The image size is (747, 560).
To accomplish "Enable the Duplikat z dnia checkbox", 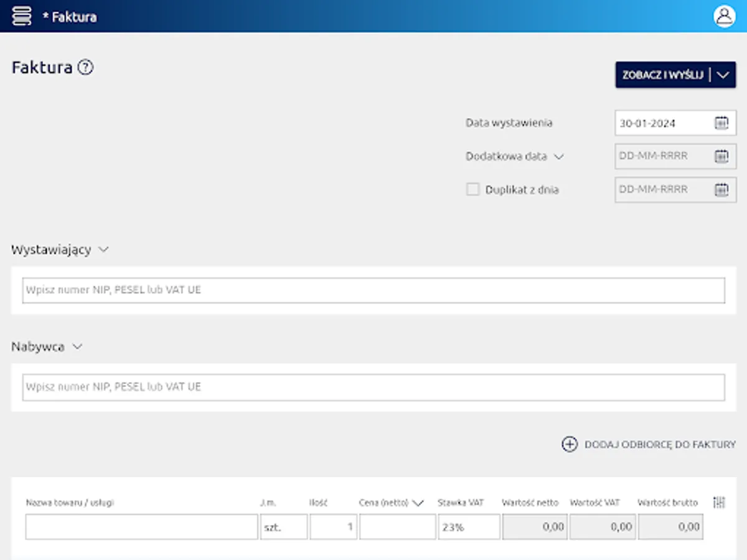I will 472,189.
